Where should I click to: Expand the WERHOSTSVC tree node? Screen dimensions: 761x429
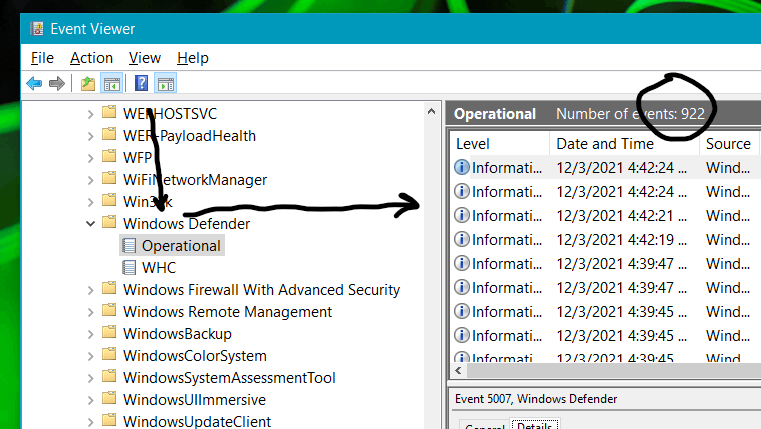tap(90, 115)
